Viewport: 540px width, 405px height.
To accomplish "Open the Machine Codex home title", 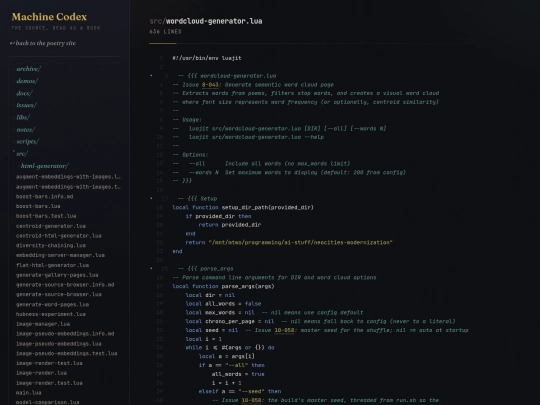I will pyautogui.click(x=49, y=17).
